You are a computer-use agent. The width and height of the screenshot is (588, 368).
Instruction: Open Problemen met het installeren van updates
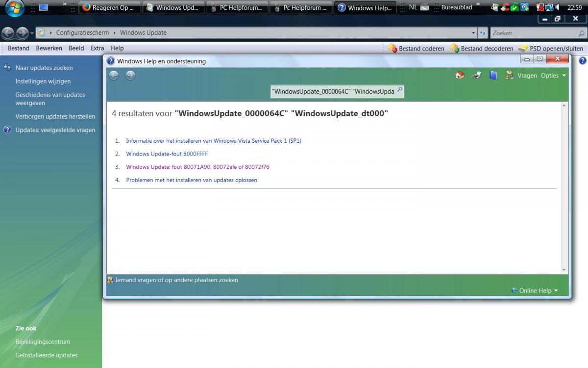tap(192, 180)
